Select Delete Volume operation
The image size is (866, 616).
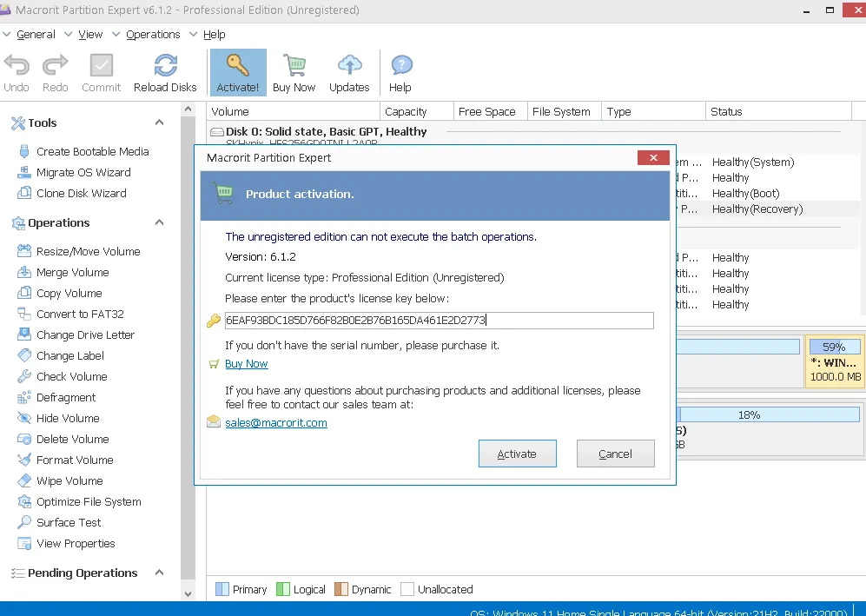click(x=63, y=440)
